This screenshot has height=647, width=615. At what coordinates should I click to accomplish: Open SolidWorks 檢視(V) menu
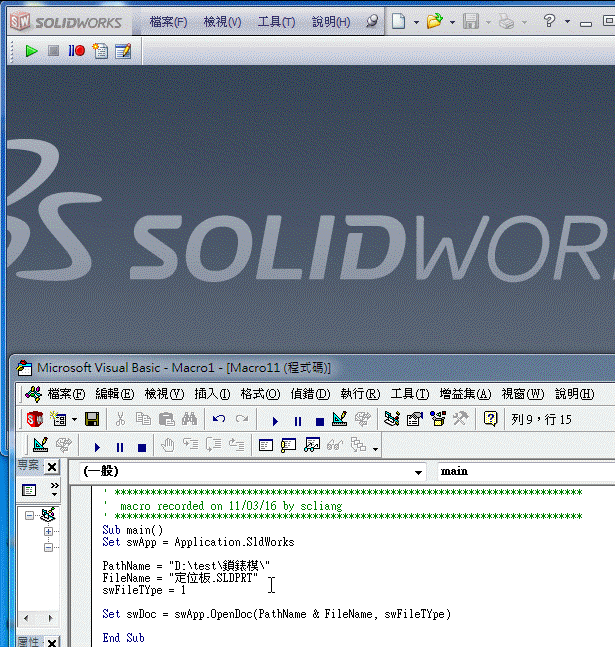point(222,22)
